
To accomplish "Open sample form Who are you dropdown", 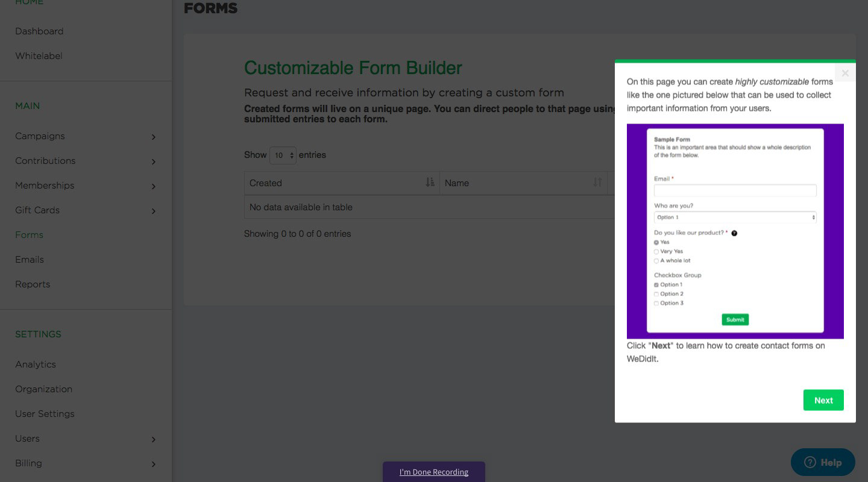I will pyautogui.click(x=735, y=218).
